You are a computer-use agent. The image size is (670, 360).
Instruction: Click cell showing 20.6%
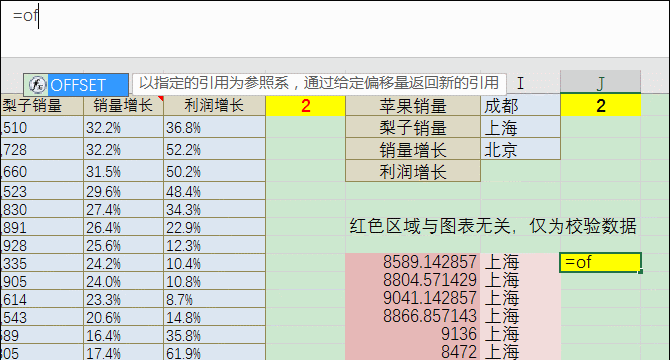(x=123, y=317)
